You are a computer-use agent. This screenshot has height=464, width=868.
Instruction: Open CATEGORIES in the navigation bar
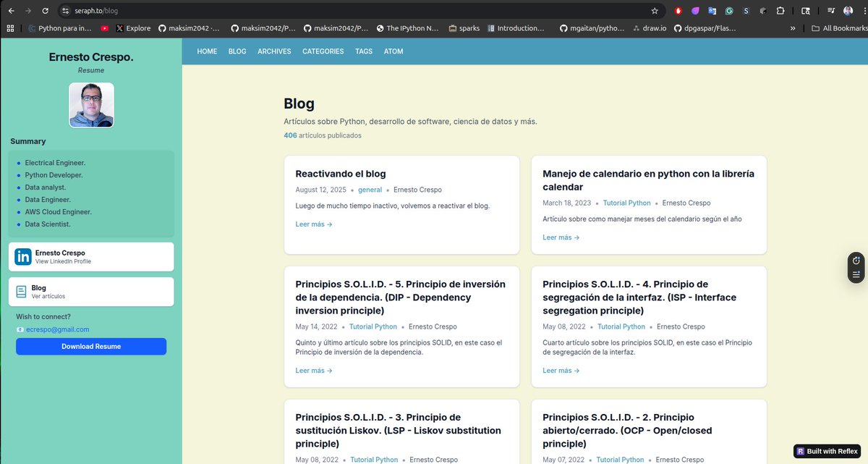click(323, 51)
